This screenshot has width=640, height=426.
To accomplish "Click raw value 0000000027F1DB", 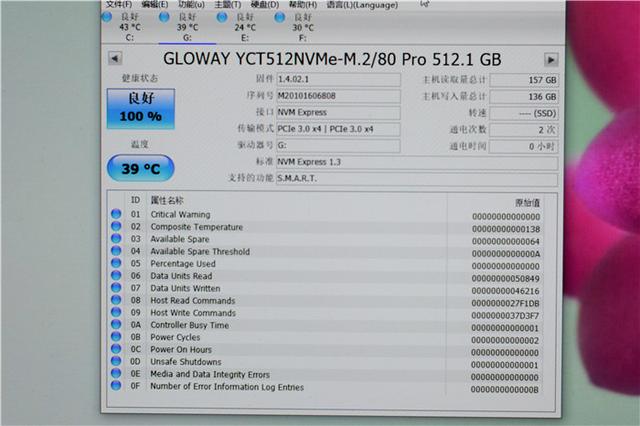I will 506,303.
